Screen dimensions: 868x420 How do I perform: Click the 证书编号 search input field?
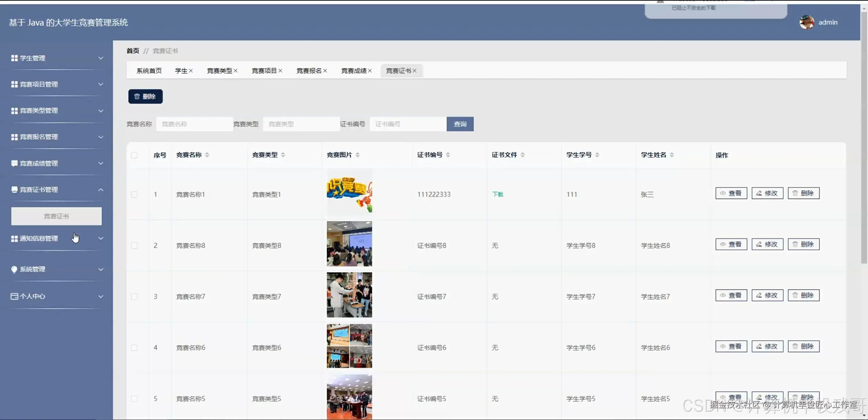pyautogui.click(x=408, y=124)
